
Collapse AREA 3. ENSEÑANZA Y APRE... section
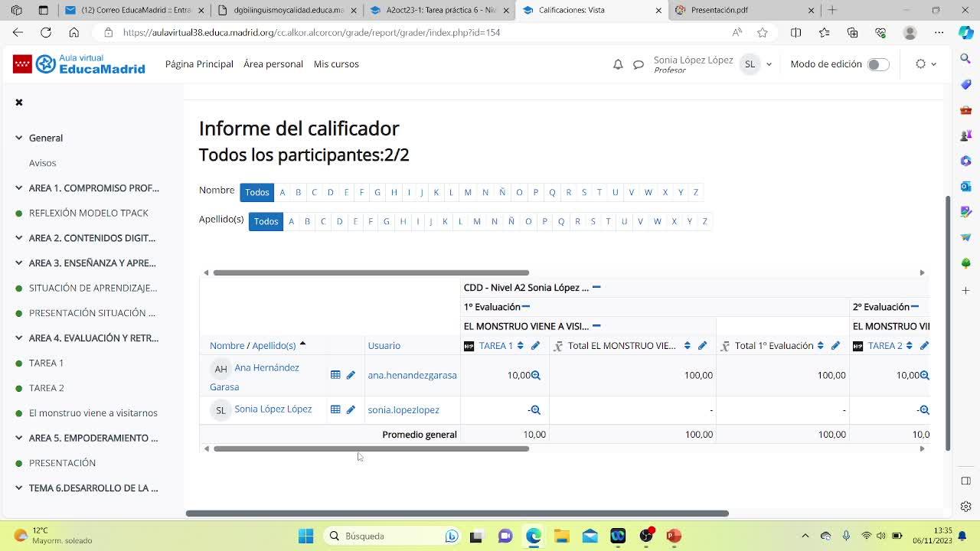coord(19,263)
